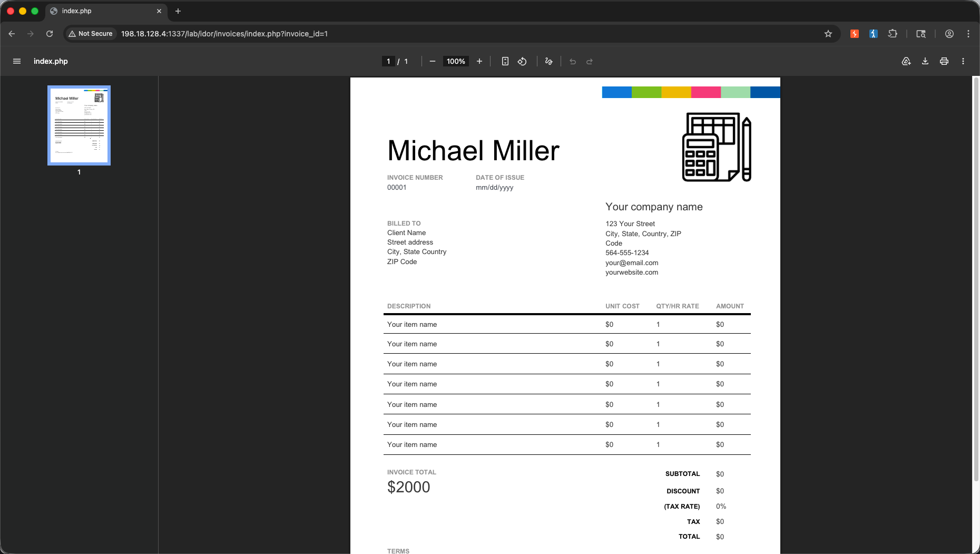Viewport: 980px width, 554px height.
Task: Click the BILLED TO label
Action: point(404,223)
